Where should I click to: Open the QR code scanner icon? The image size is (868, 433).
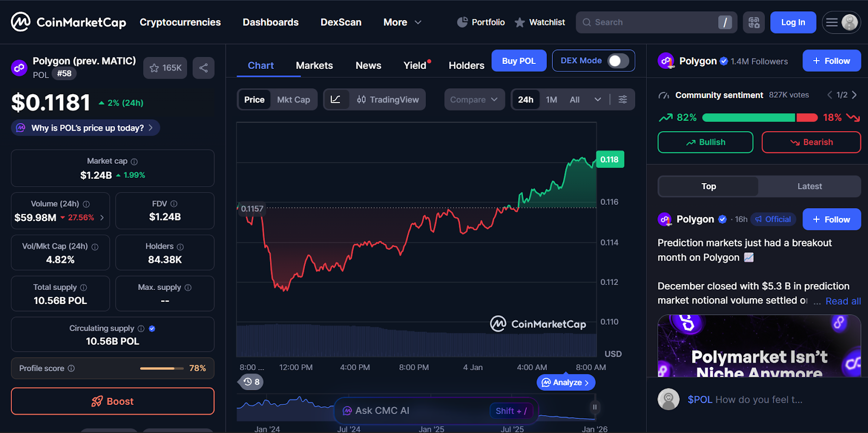[x=754, y=22]
